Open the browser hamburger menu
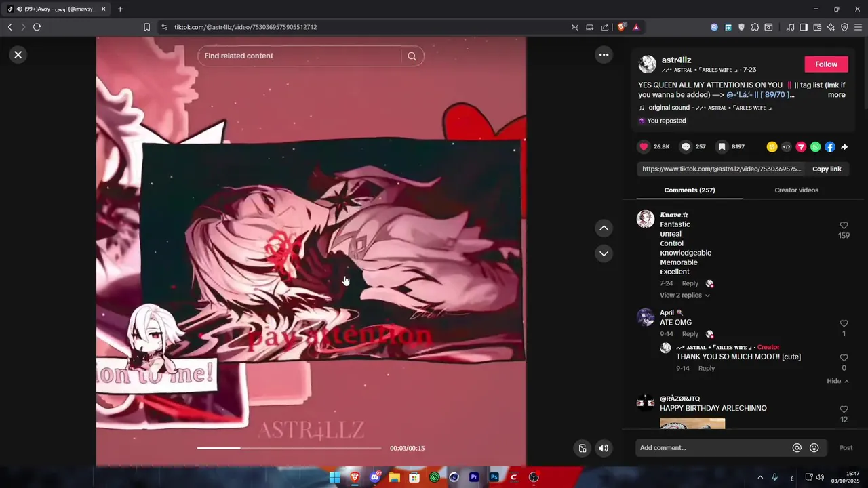The height and width of the screenshot is (488, 868). pyautogui.click(x=858, y=27)
